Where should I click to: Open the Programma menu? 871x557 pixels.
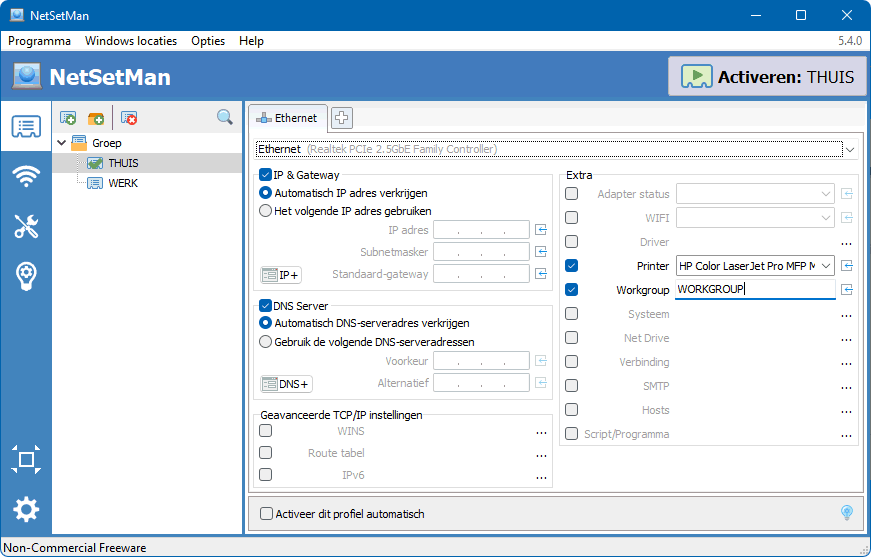click(x=39, y=41)
